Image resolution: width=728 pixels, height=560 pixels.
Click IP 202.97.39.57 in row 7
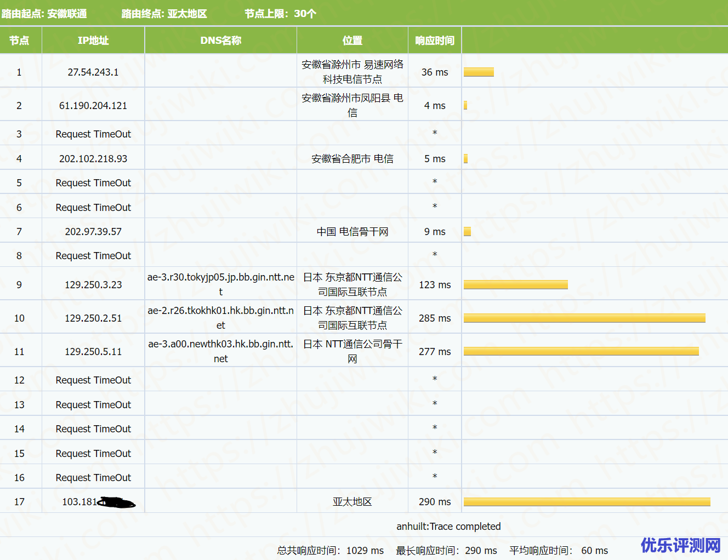tap(93, 232)
